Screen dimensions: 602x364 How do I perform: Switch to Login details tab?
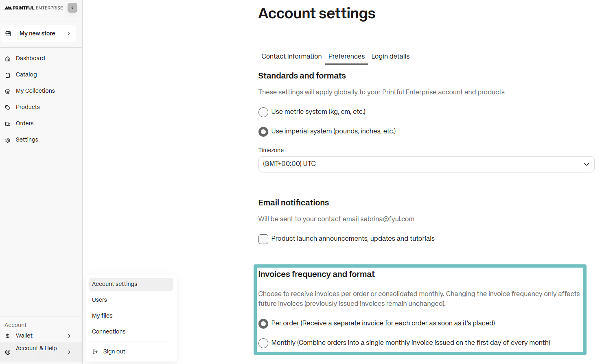pyautogui.click(x=390, y=56)
